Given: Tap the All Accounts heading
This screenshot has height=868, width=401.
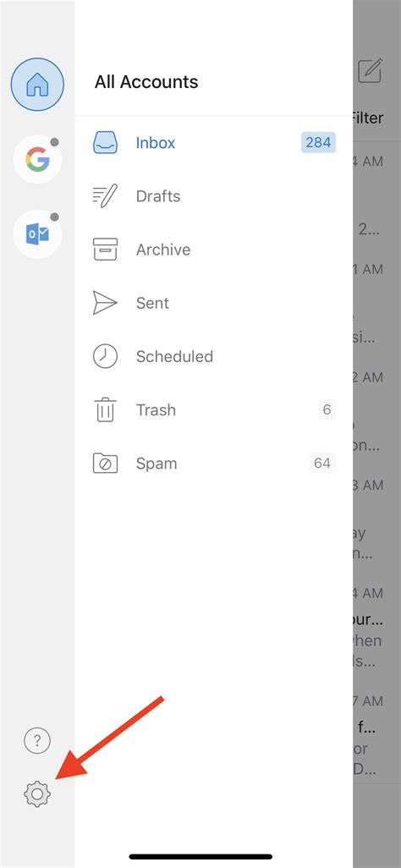Looking at the screenshot, I should tap(146, 82).
